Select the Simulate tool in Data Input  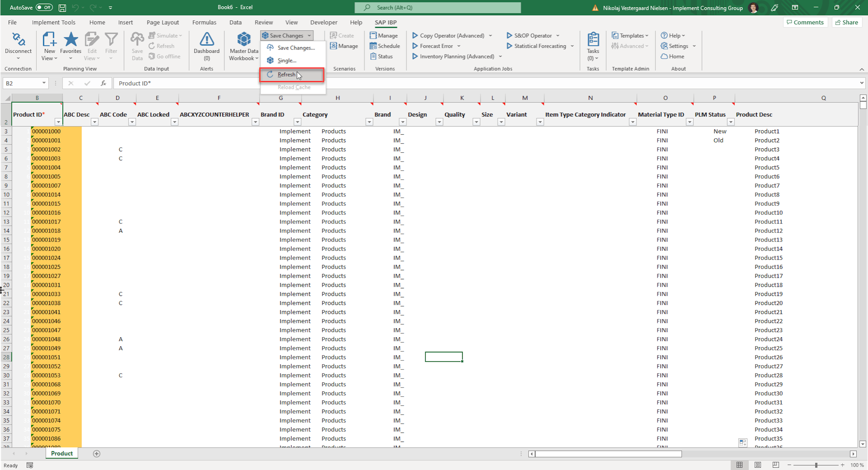point(166,35)
